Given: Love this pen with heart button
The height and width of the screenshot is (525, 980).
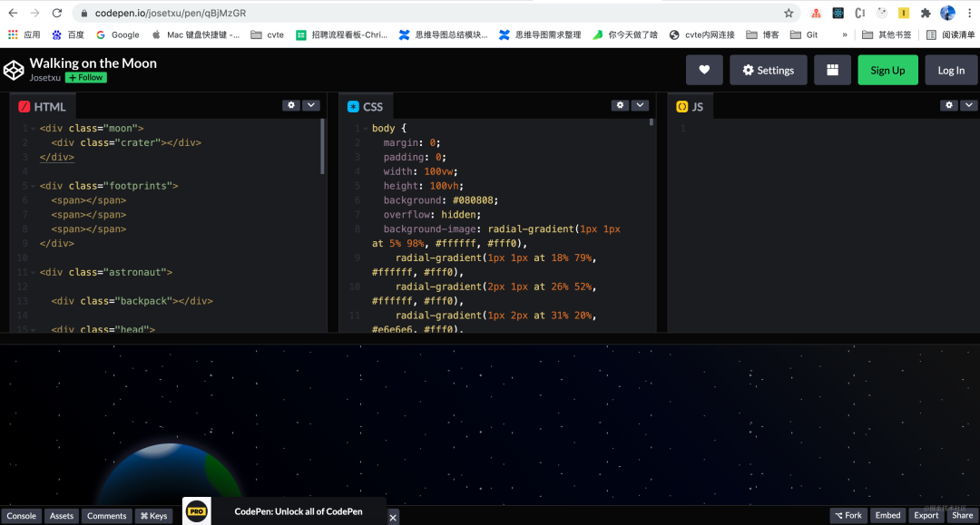Looking at the screenshot, I should coord(704,70).
